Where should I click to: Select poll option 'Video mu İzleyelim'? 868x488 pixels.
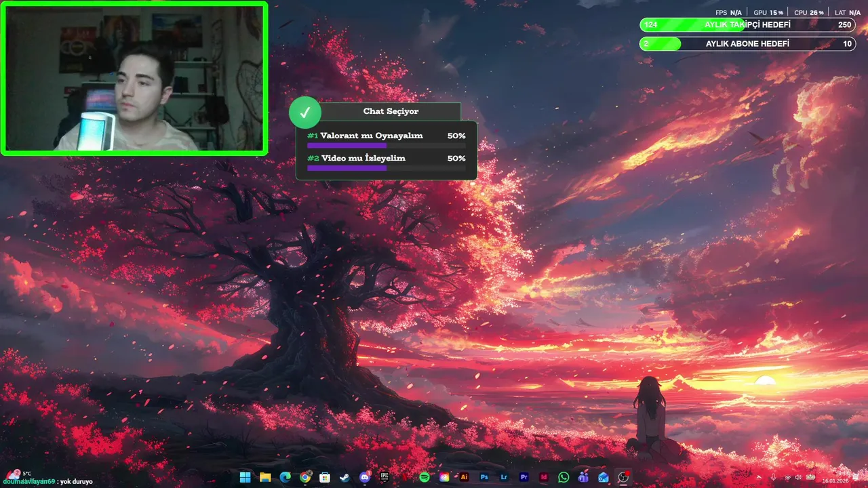pyautogui.click(x=363, y=158)
